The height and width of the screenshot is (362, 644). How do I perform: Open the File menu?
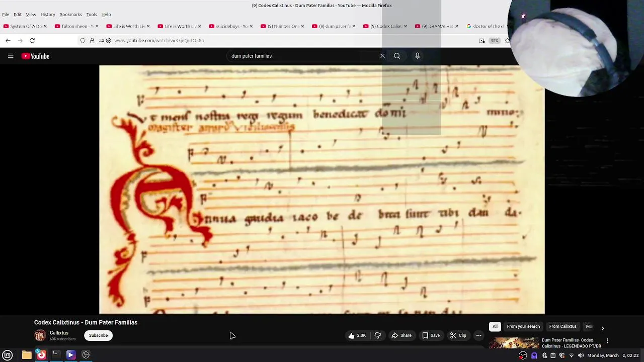click(x=6, y=15)
